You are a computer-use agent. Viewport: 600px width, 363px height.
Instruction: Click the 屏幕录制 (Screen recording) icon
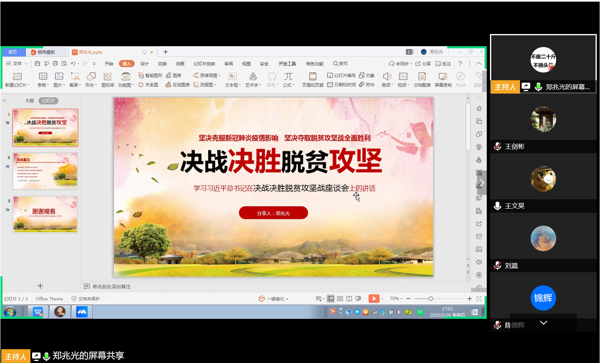pyautogui.click(x=443, y=76)
